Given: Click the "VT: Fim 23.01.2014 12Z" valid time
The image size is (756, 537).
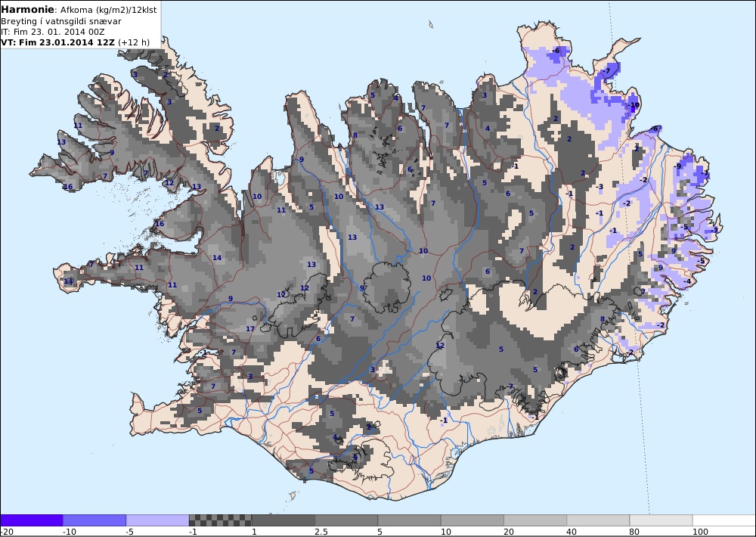Looking at the screenshot, I should [x=58, y=42].
